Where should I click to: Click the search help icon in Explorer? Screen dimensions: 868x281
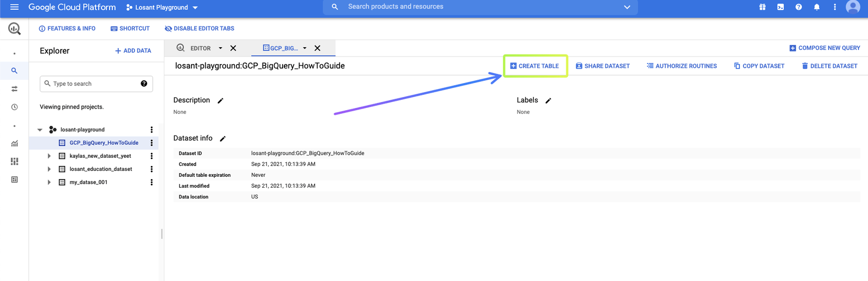point(144,84)
